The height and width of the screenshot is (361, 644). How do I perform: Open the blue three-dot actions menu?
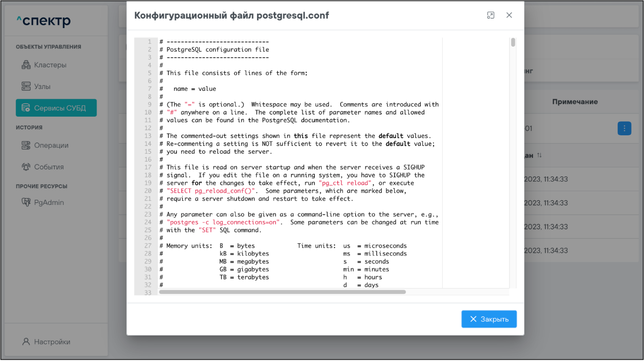pos(624,129)
